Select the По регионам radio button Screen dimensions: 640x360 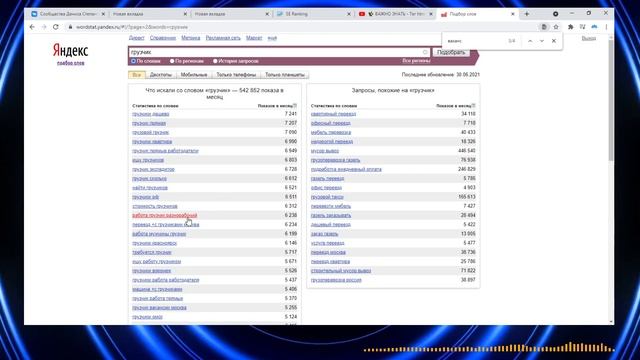(x=172, y=61)
